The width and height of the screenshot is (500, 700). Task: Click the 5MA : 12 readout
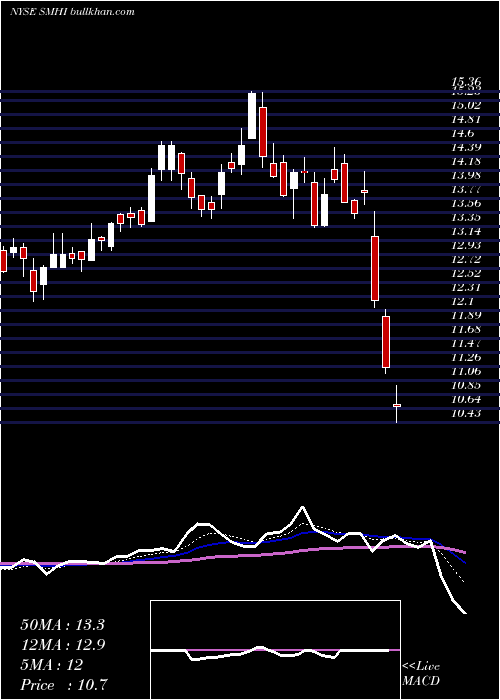(x=52, y=665)
